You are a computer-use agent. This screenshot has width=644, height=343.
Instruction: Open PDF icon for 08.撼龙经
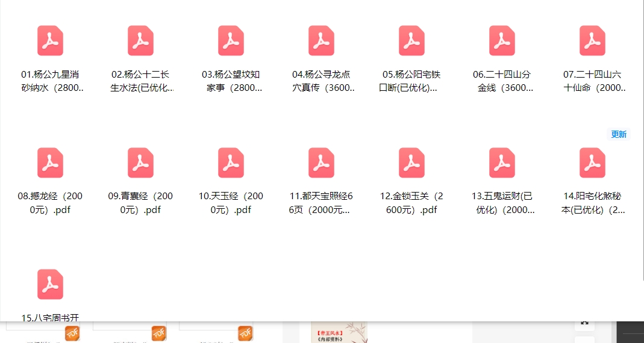coord(50,162)
